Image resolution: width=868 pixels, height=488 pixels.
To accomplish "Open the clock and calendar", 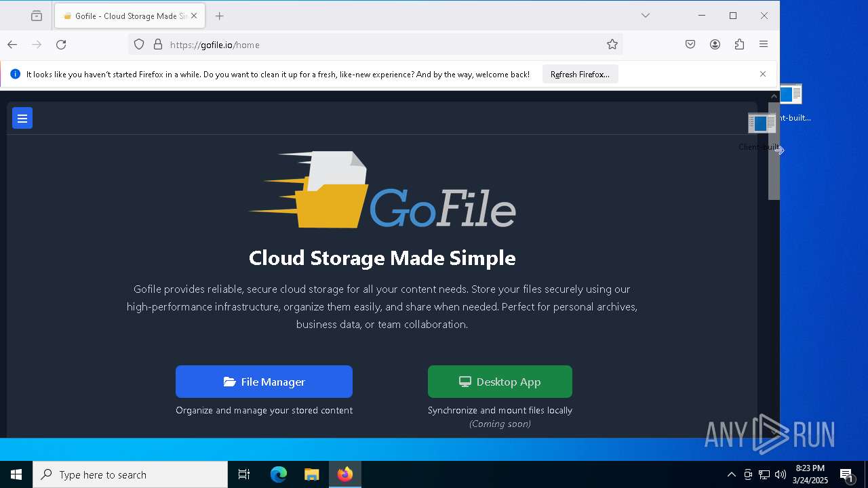I will click(810, 474).
